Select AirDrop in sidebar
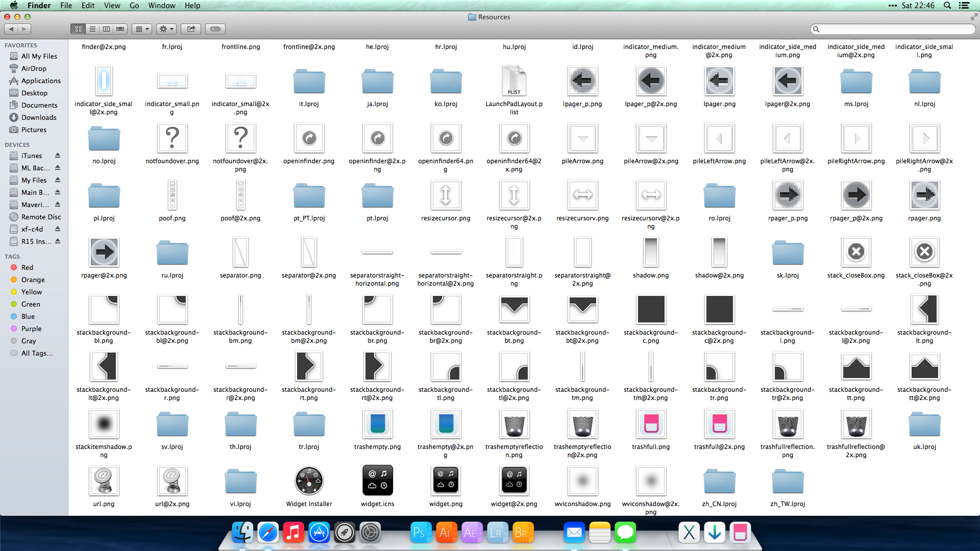Screen dimensions: 980x551 tap(34, 68)
